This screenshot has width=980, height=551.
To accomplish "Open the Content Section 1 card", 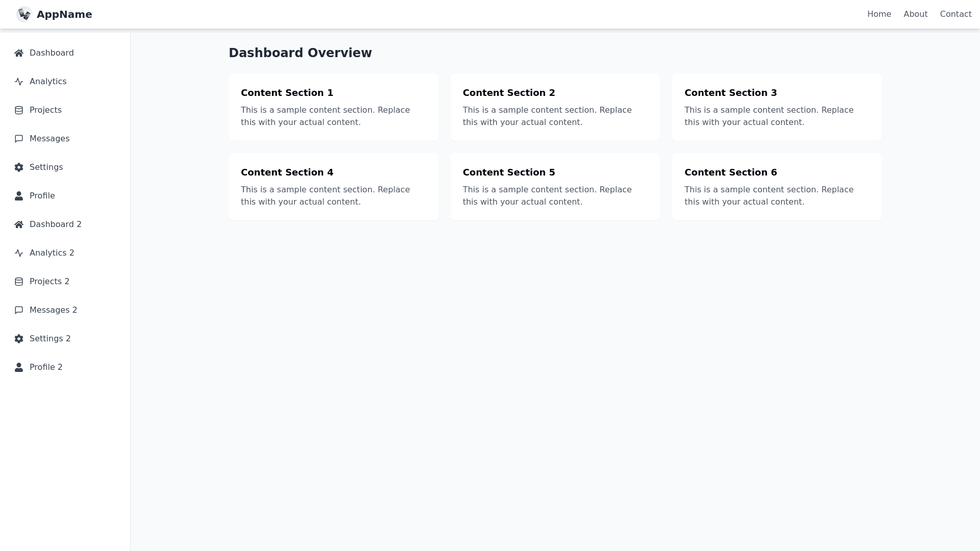I will (333, 107).
